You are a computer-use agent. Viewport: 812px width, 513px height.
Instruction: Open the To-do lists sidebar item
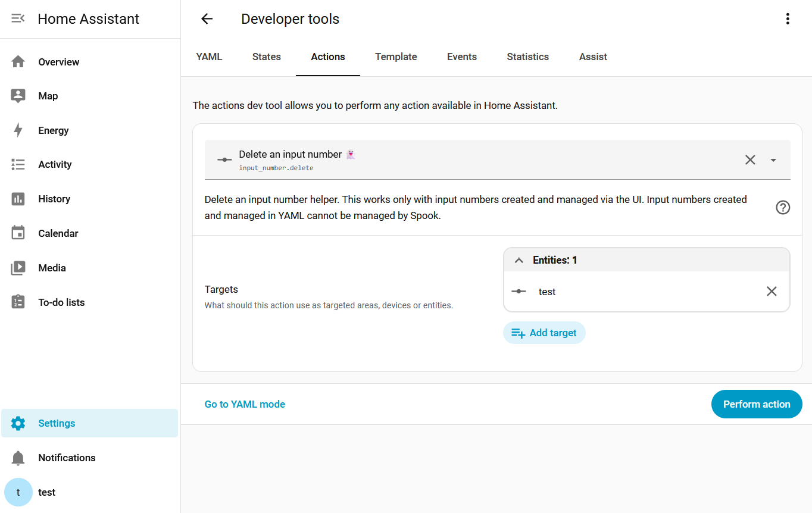tap(90, 302)
